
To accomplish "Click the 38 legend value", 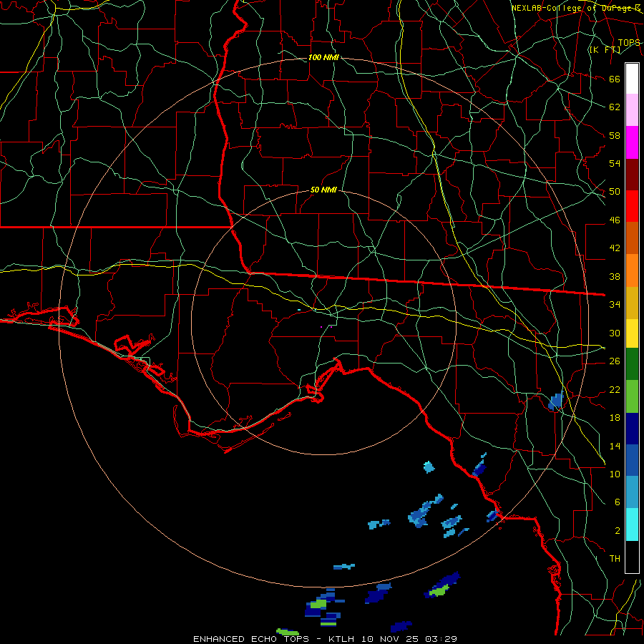I will click(615, 277).
